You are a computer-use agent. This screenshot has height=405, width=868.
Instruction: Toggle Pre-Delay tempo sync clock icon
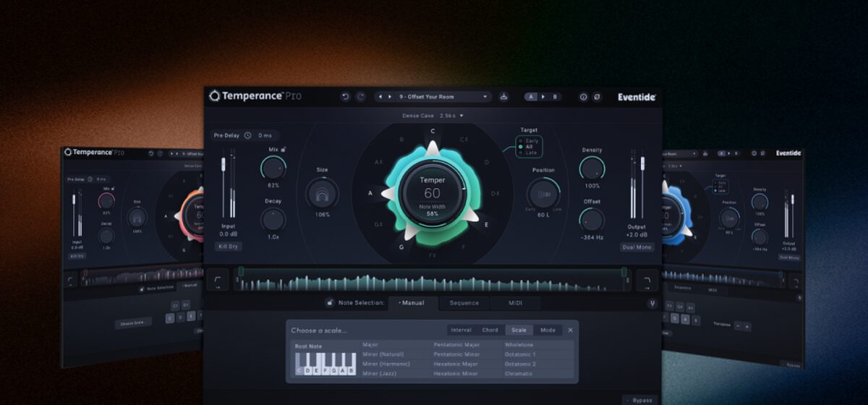247,135
